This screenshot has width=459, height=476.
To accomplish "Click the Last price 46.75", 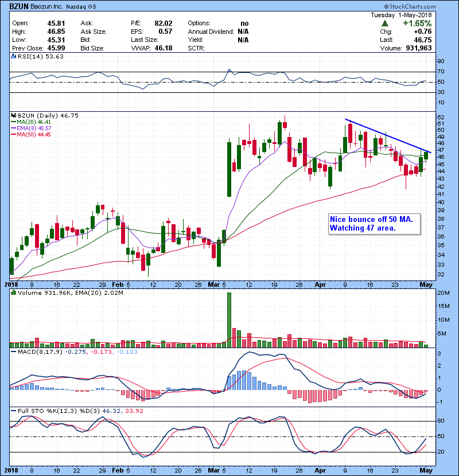I will pyautogui.click(x=423, y=40).
